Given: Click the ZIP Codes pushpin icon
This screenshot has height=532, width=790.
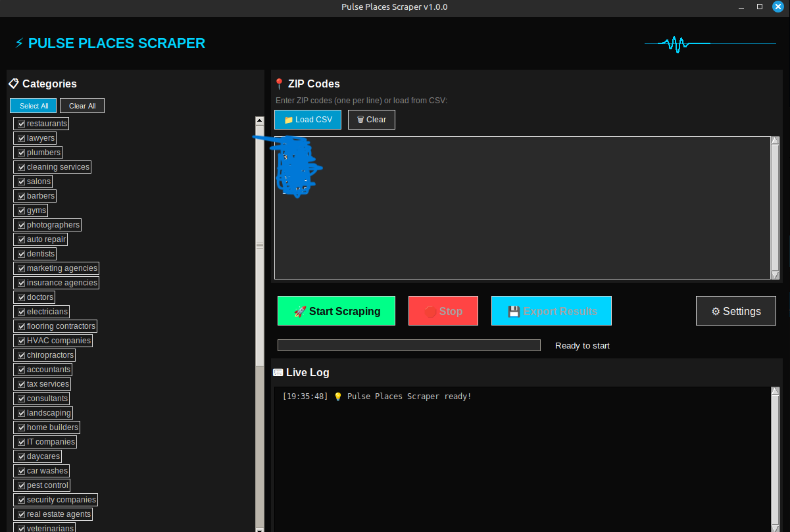Looking at the screenshot, I should [279, 84].
